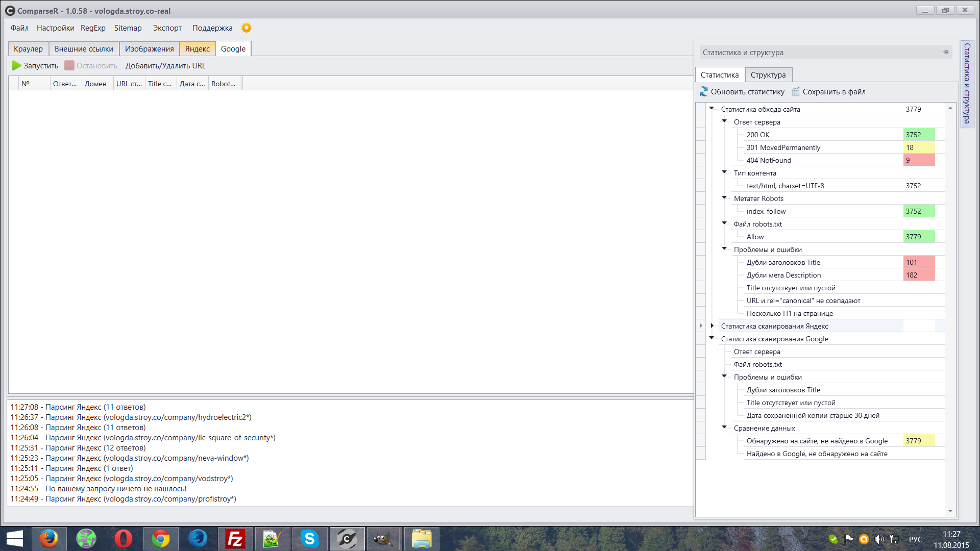
Task: Click the pin icon on statistics panel
Action: point(945,52)
